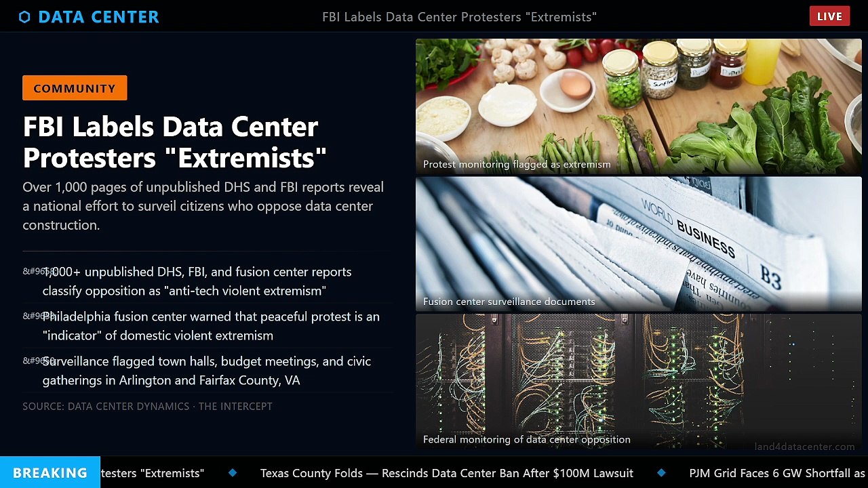Click the source line Data Center Dynamics · The Intercept
868x488 pixels.
(x=147, y=407)
